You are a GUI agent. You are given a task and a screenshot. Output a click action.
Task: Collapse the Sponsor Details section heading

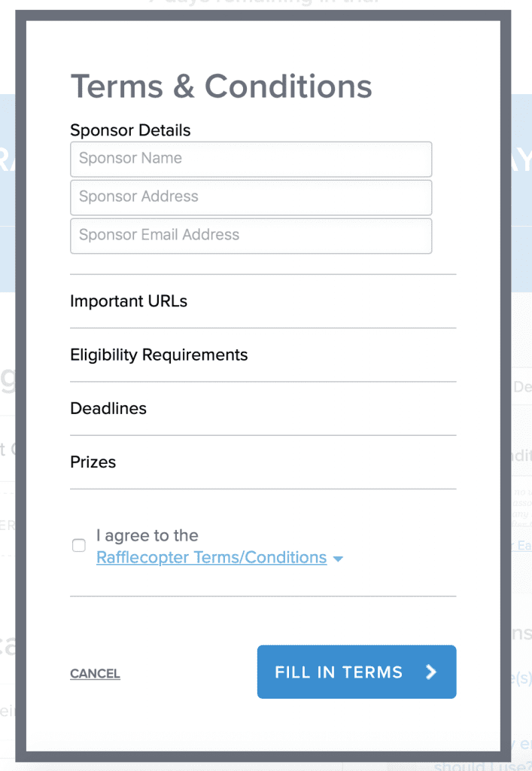click(130, 130)
